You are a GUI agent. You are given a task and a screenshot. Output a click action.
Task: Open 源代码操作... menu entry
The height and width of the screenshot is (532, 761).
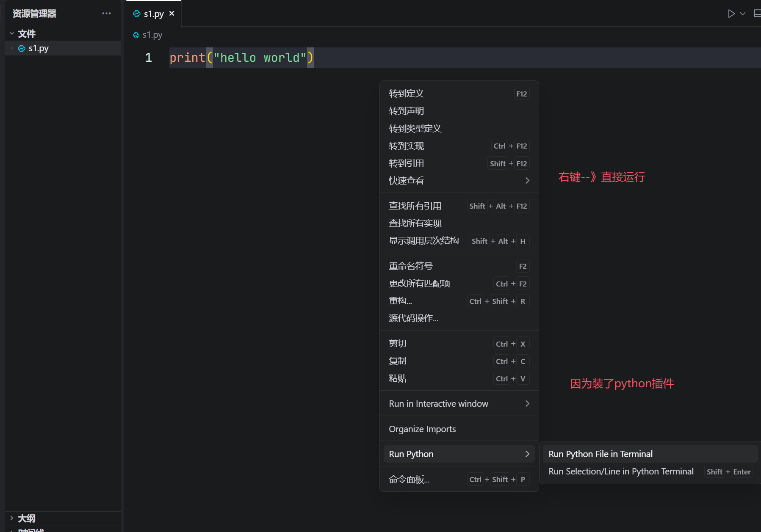459,318
